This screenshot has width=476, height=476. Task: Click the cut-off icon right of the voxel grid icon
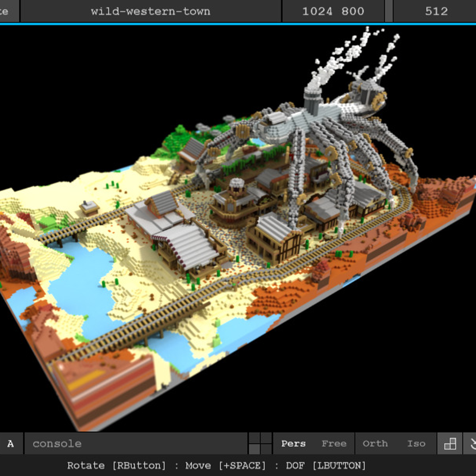click(x=470, y=443)
